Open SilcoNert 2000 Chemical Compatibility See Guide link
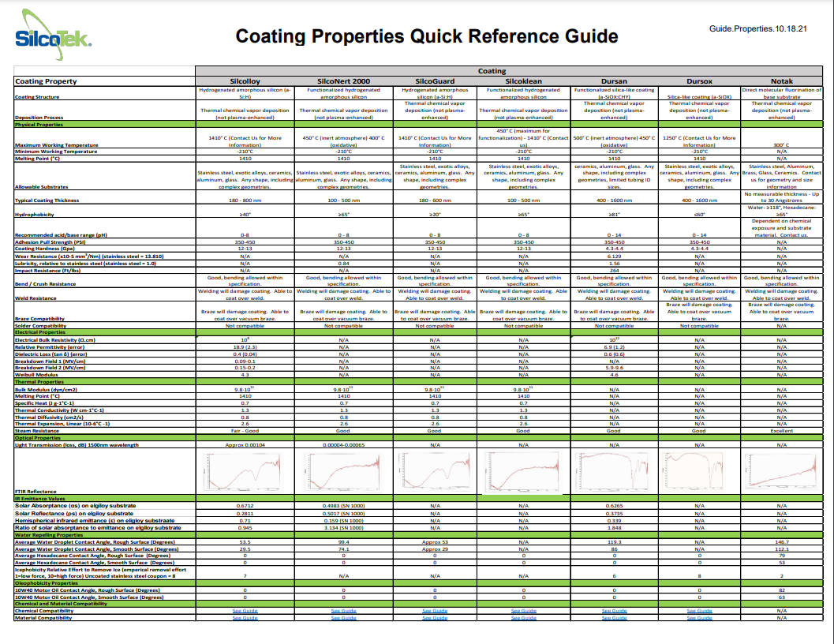Image resolution: width=834 pixels, height=644 pixels. 343,611
